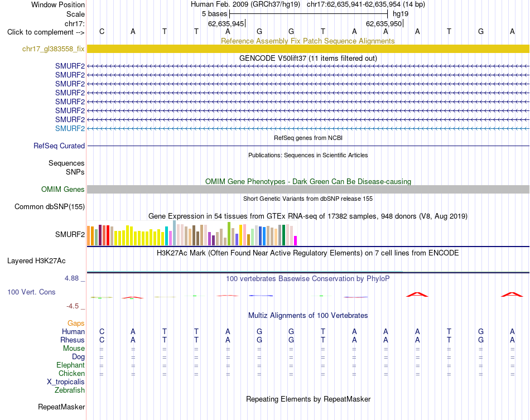The image size is (530, 420).
Task: Click the Zebrafish species label
Action: [x=70, y=390]
